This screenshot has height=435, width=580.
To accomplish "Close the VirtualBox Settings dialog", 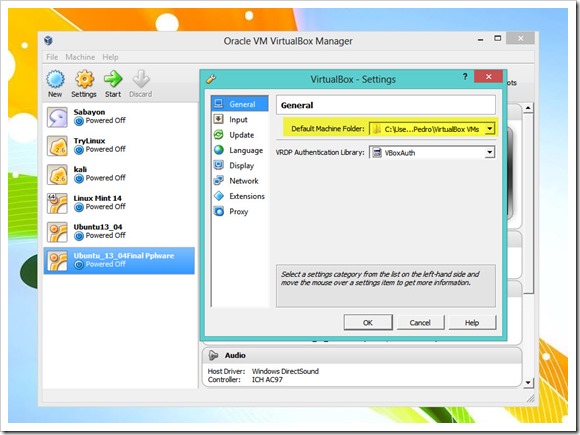I will (x=488, y=77).
